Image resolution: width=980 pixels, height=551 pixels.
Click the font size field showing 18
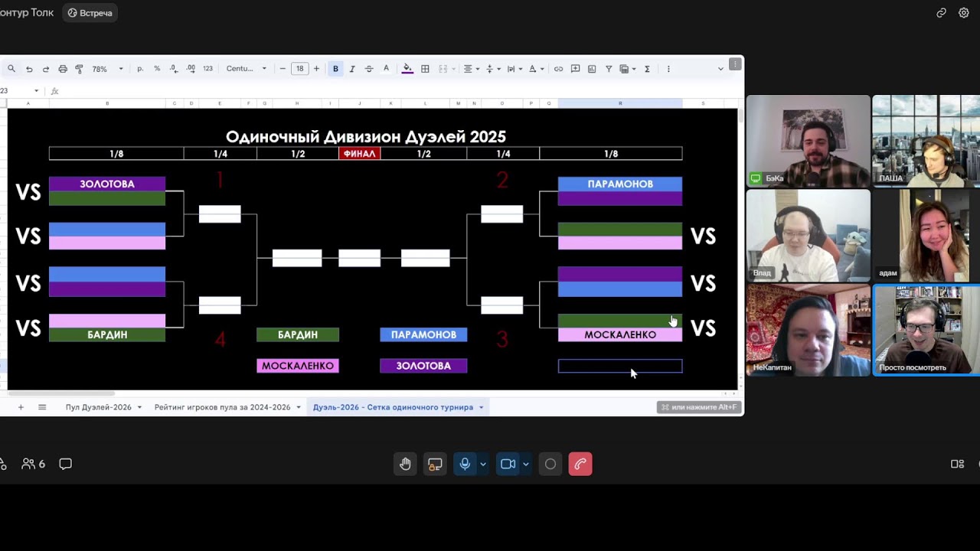click(299, 69)
